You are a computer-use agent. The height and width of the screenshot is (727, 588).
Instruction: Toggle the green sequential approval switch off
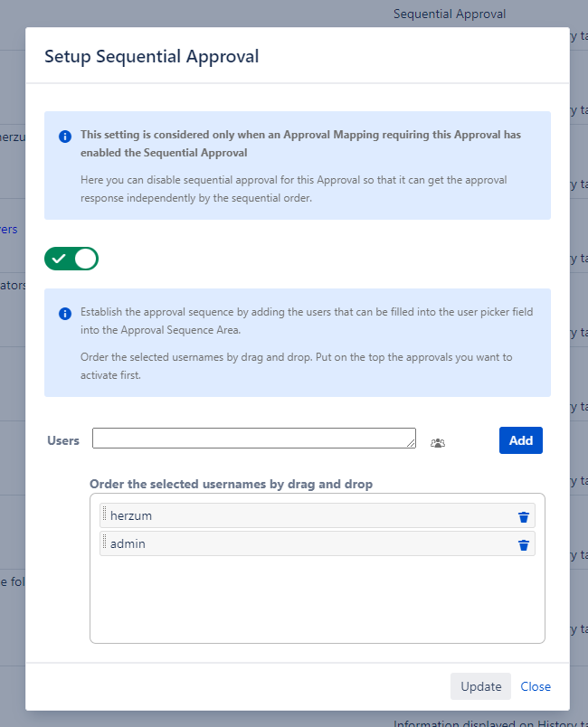[71, 259]
